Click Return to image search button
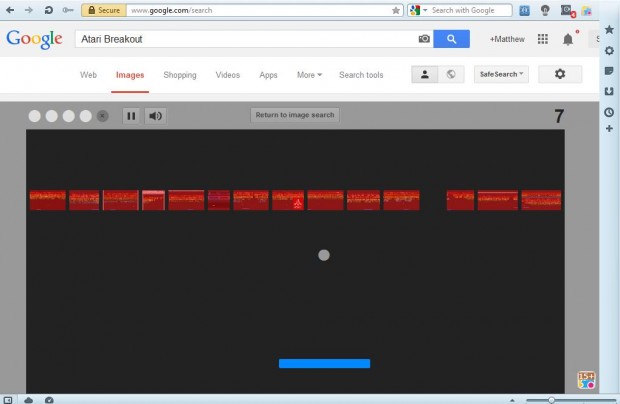Image resolution: width=620 pixels, height=404 pixels. 295,115
